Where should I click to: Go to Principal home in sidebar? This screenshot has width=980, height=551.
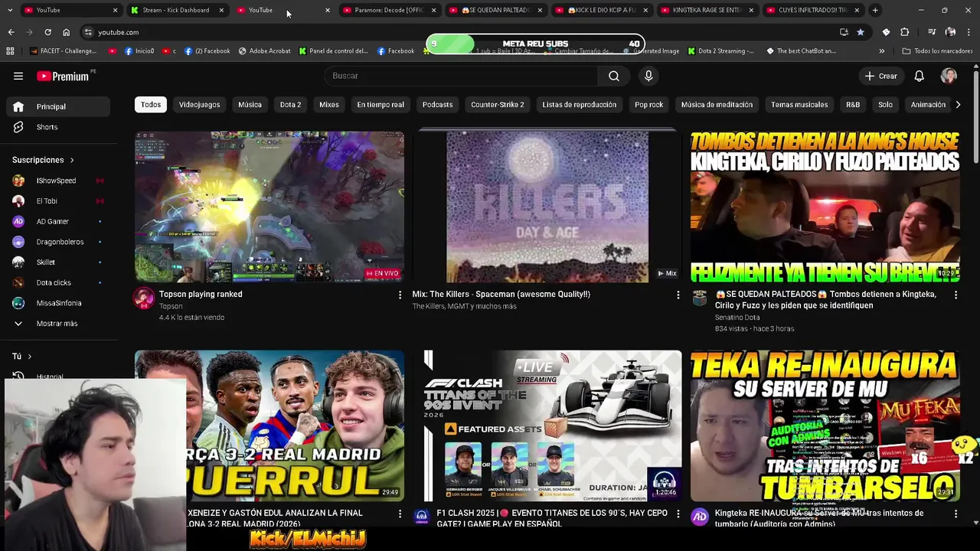[x=58, y=106]
